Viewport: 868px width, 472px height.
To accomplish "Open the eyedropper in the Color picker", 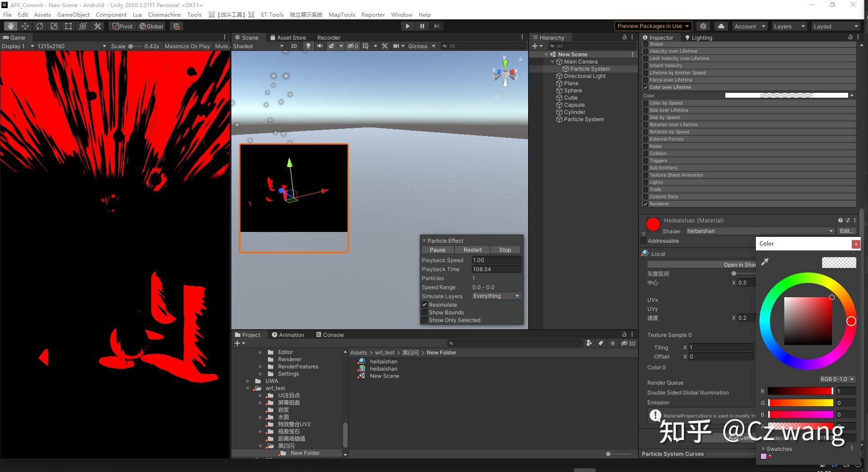I will pos(764,262).
